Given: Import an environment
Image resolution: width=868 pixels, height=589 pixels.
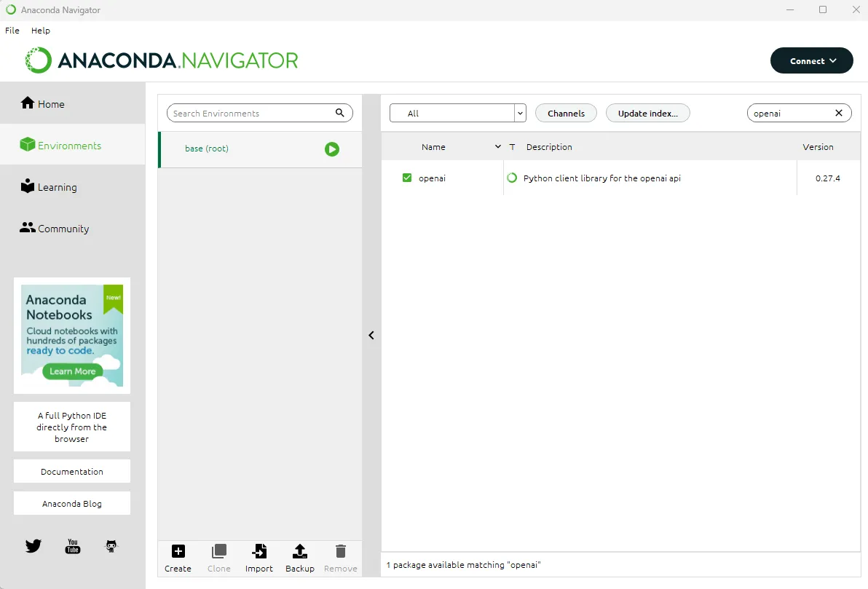Looking at the screenshot, I should point(259,558).
